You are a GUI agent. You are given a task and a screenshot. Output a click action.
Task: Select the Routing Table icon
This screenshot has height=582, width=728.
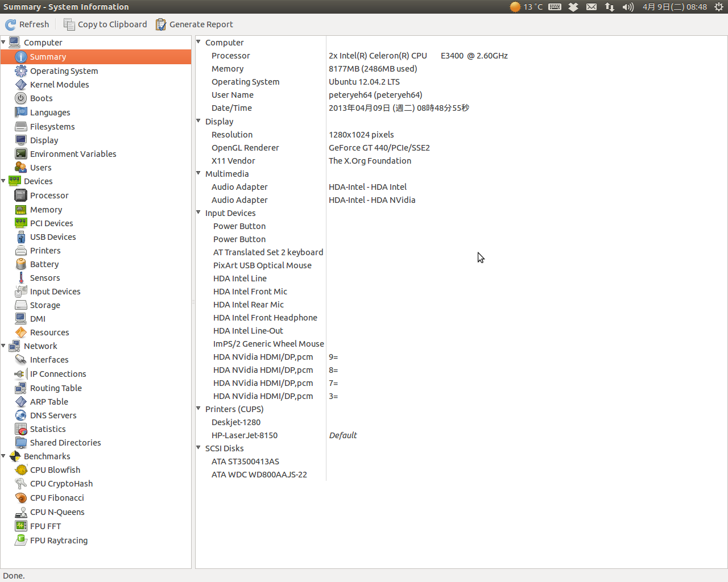tap(21, 388)
